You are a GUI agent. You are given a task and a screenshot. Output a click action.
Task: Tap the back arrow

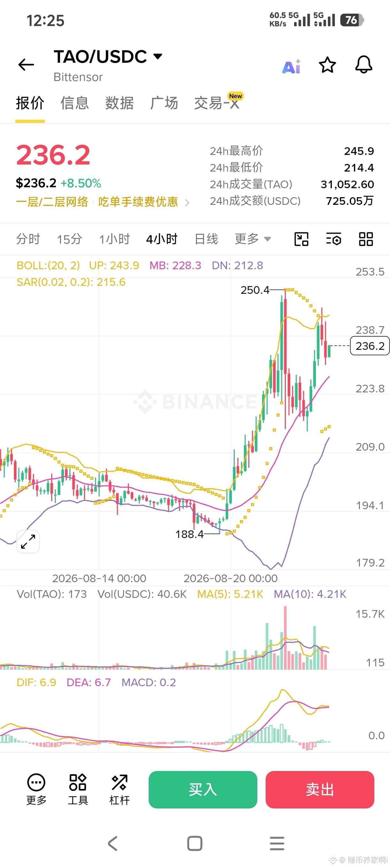coord(26,65)
